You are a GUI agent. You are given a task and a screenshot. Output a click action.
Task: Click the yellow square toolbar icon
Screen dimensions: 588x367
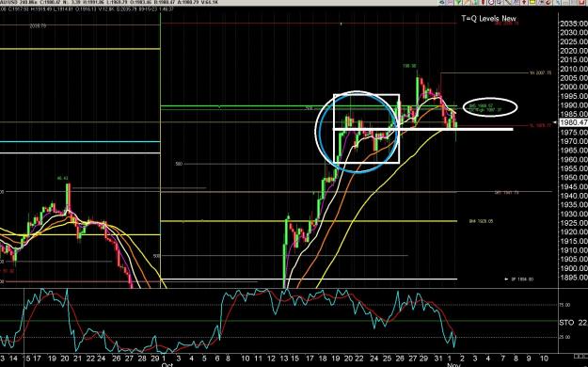[532, 3]
